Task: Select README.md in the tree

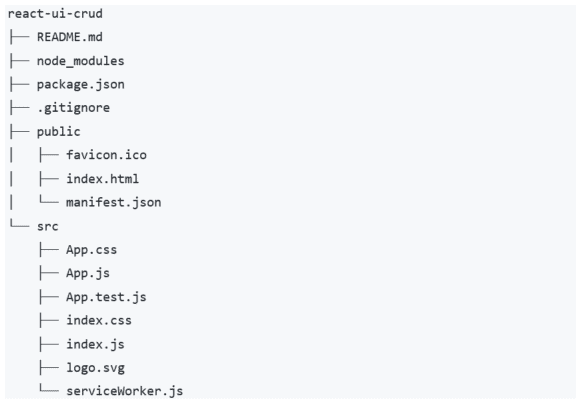Action: tap(70, 37)
